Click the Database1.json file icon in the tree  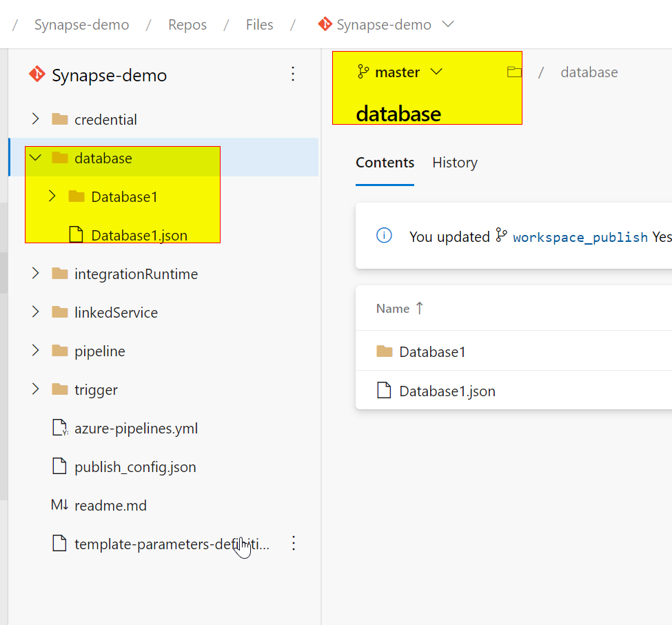pyautogui.click(x=75, y=235)
